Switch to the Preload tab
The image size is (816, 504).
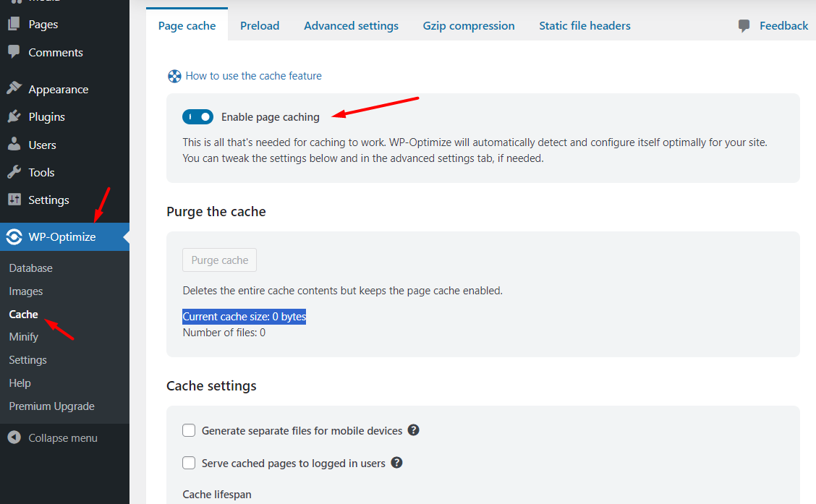(260, 26)
